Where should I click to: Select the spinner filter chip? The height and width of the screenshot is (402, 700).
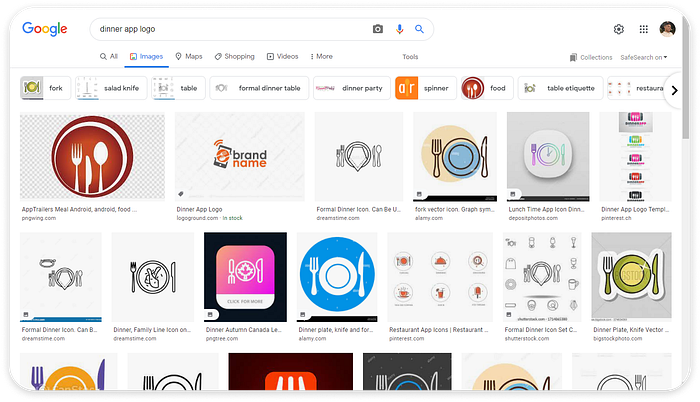coord(425,88)
